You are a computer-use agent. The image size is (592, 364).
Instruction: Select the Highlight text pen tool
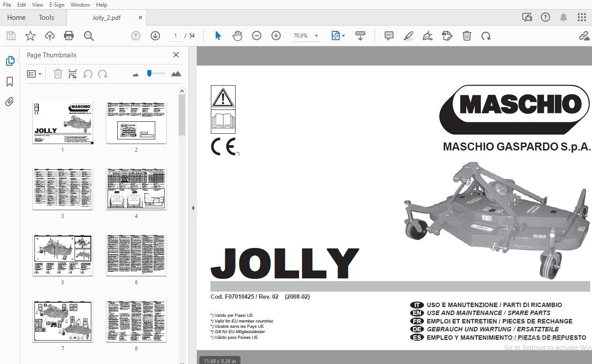[408, 36]
